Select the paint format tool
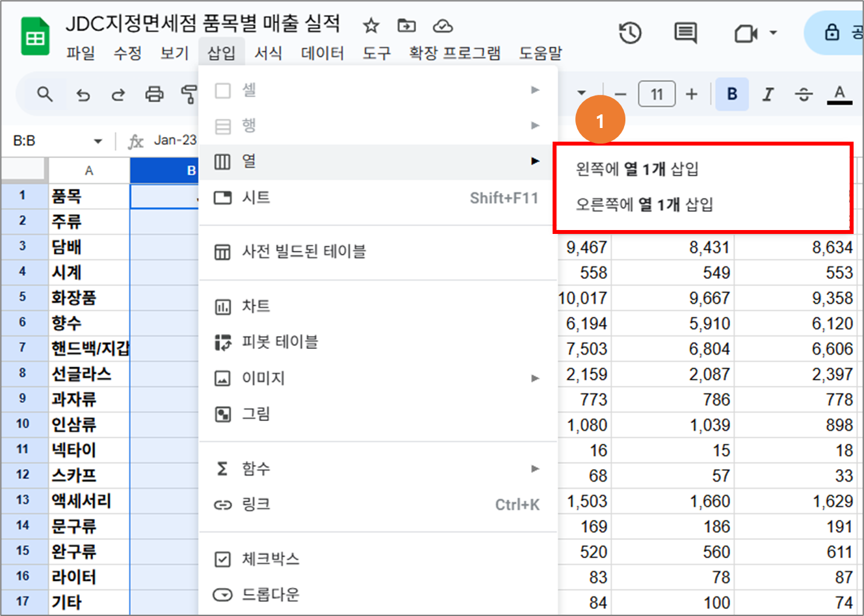 tap(189, 95)
